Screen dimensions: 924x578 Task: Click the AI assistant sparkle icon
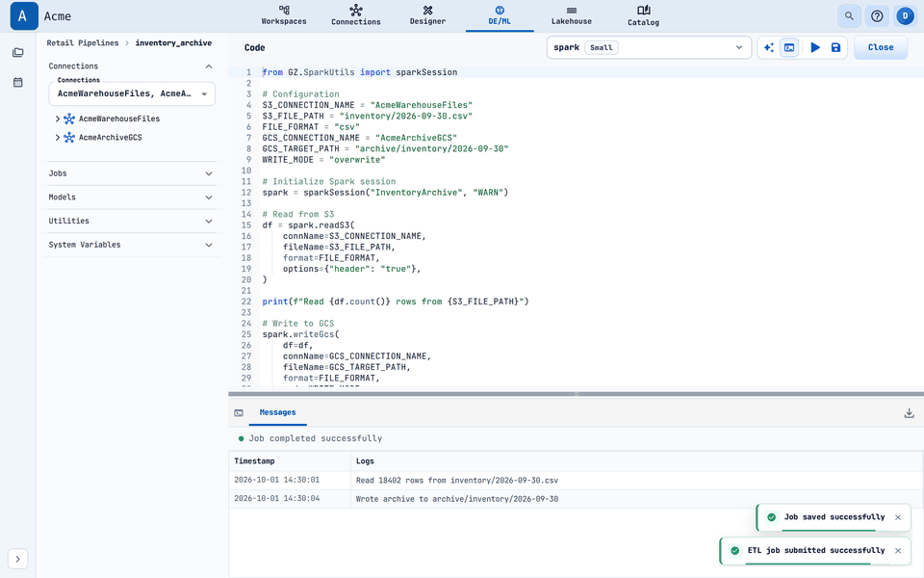click(x=769, y=47)
